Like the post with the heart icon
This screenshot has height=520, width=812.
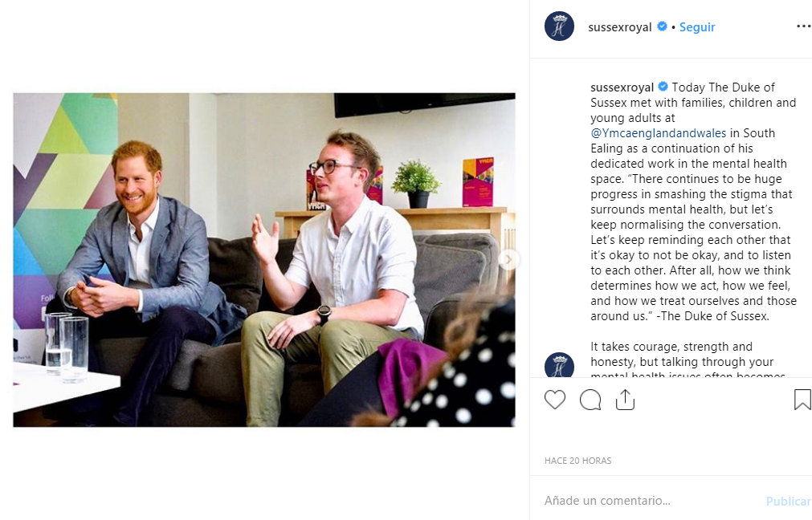coord(555,400)
